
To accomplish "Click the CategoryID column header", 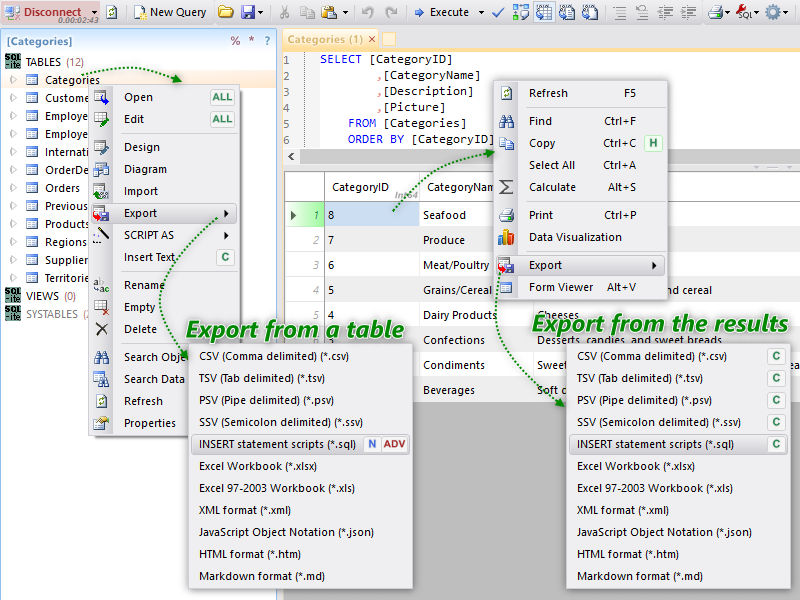I will [372, 187].
